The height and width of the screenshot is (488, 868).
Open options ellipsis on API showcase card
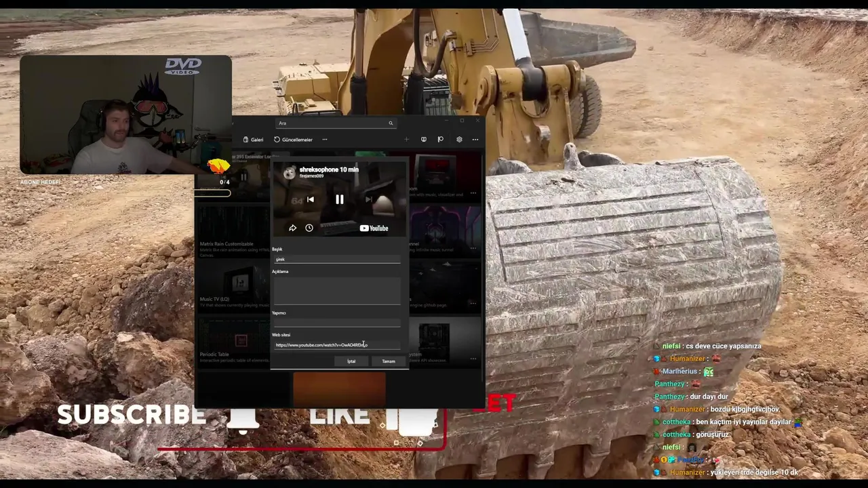[x=473, y=359]
